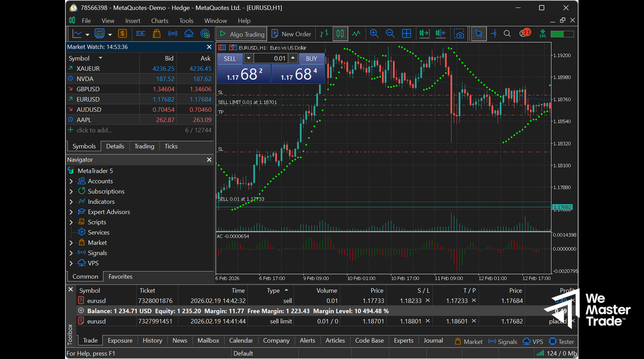Image resolution: width=644 pixels, height=359 pixels.
Task: Increase lot volume with up arrow
Action: coord(293,58)
